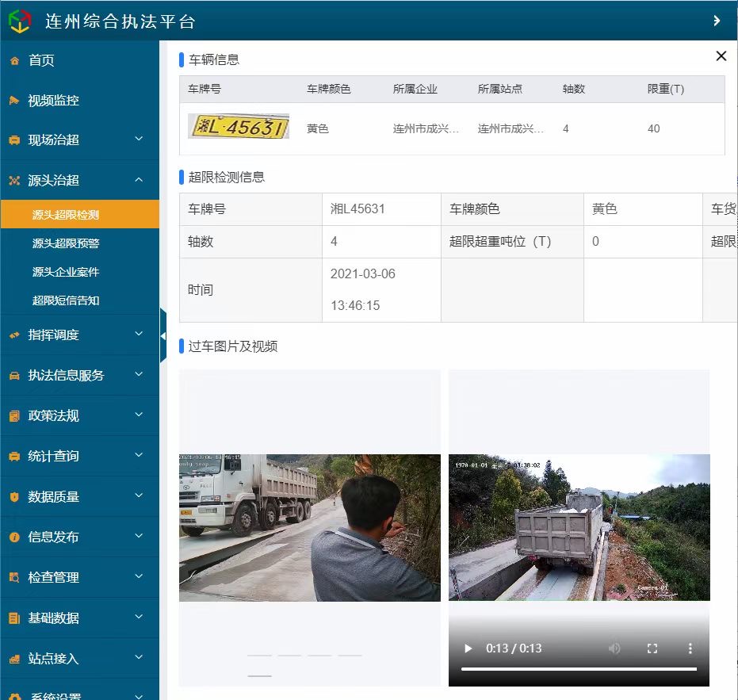The width and height of the screenshot is (738, 700).
Task: Click the platform logo icon at top left
Action: click(20, 21)
